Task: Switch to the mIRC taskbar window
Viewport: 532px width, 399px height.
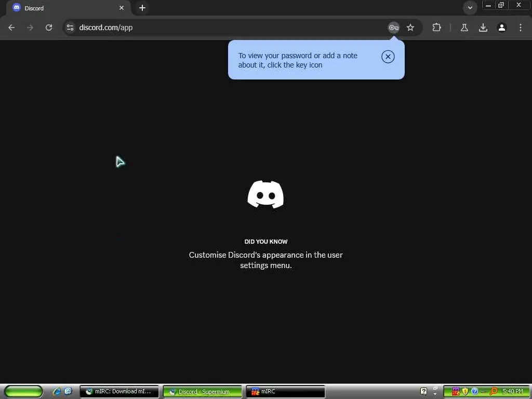Action: coord(286,392)
